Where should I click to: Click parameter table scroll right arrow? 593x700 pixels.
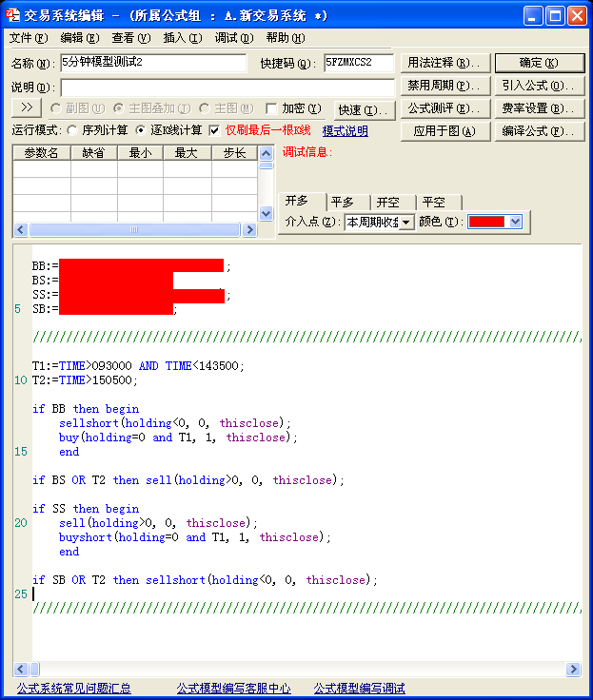click(249, 229)
